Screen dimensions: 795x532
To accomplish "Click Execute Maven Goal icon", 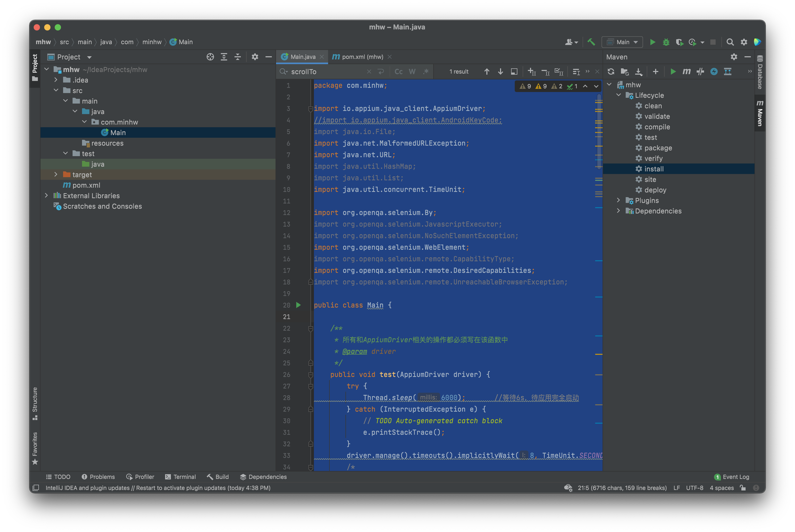I will pyautogui.click(x=686, y=71).
